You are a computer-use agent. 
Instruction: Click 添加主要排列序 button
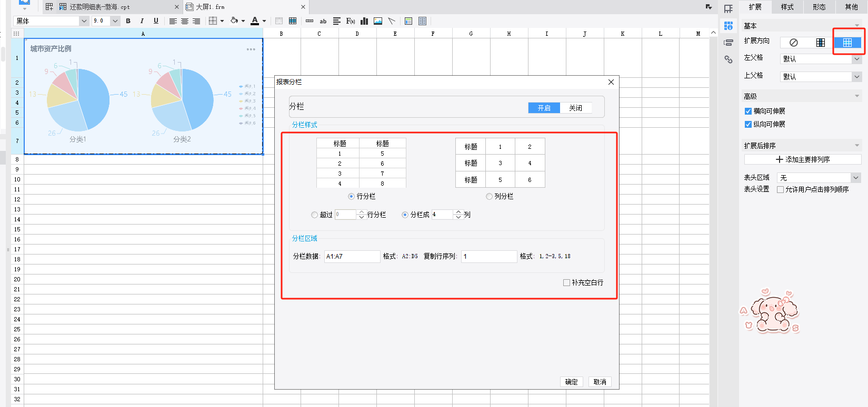click(803, 159)
